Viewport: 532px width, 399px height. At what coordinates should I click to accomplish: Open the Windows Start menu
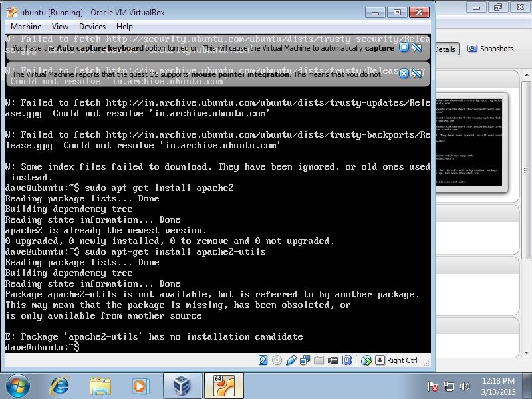pyautogui.click(x=17, y=386)
